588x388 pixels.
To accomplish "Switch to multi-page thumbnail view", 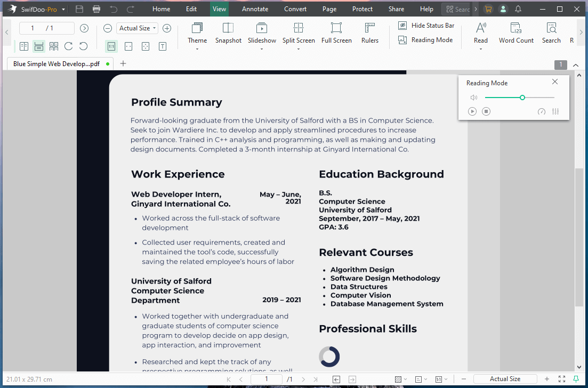I will pos(53,46).
